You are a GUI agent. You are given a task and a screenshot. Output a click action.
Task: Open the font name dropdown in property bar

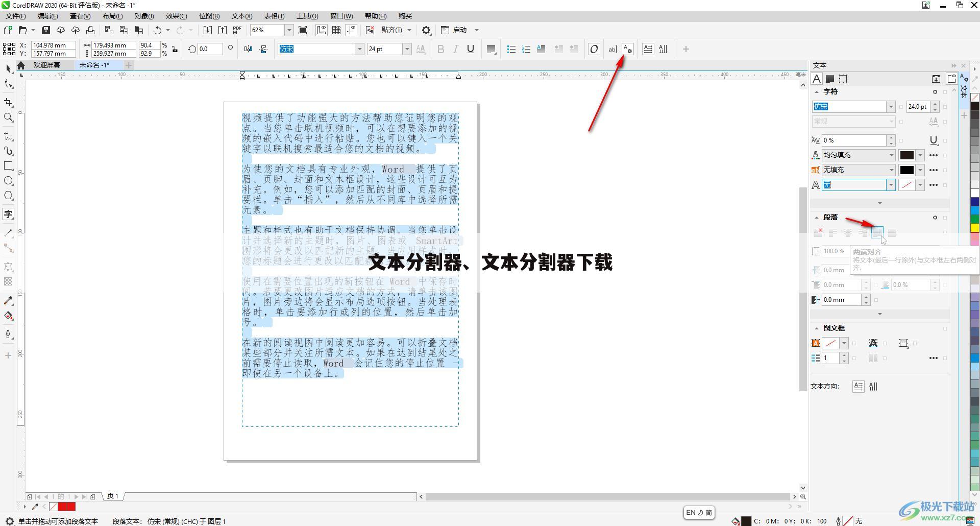pos(359,49)
